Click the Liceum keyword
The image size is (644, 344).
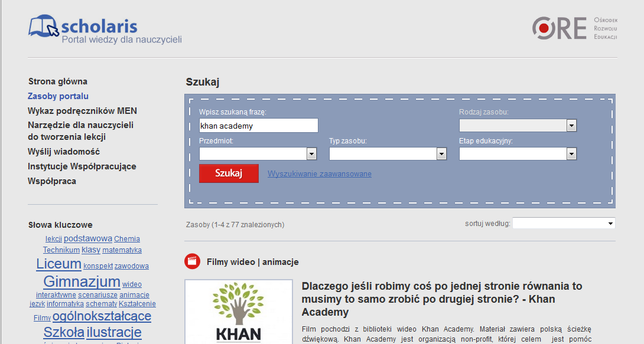[58, 264]
